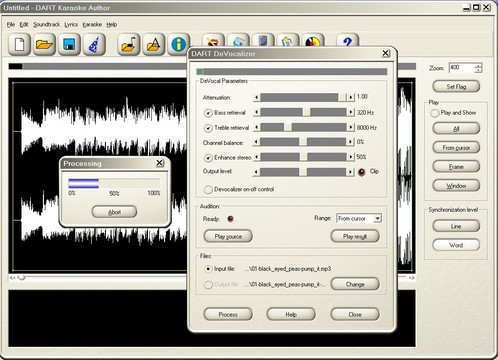The image size is (498, 360).
Task: Click the Ready indicator light in Audition
Action: pos(230,219)
